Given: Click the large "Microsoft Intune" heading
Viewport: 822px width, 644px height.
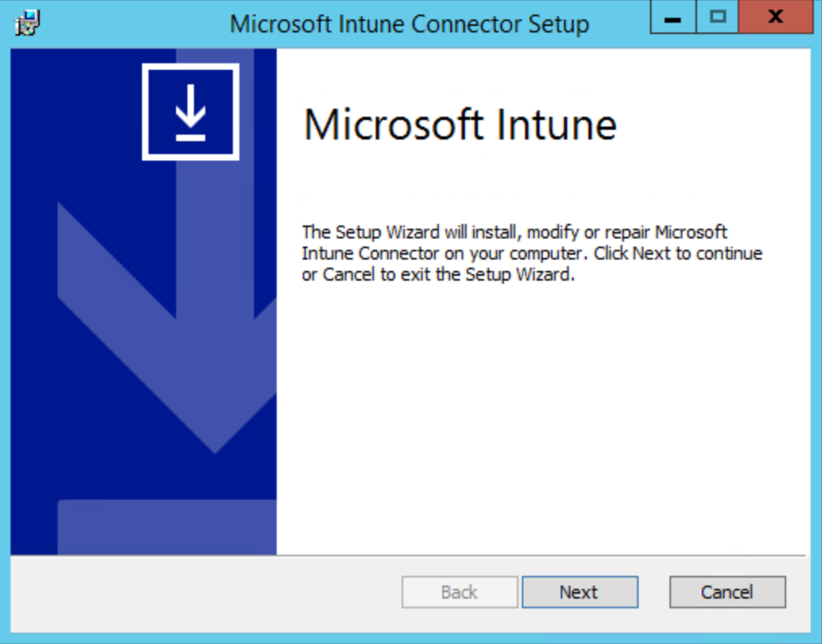Looking at the screenshot, I should coord(459,125).
